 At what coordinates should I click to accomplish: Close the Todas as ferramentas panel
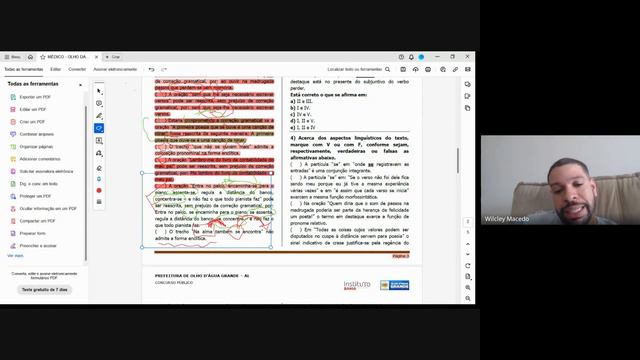80,84
